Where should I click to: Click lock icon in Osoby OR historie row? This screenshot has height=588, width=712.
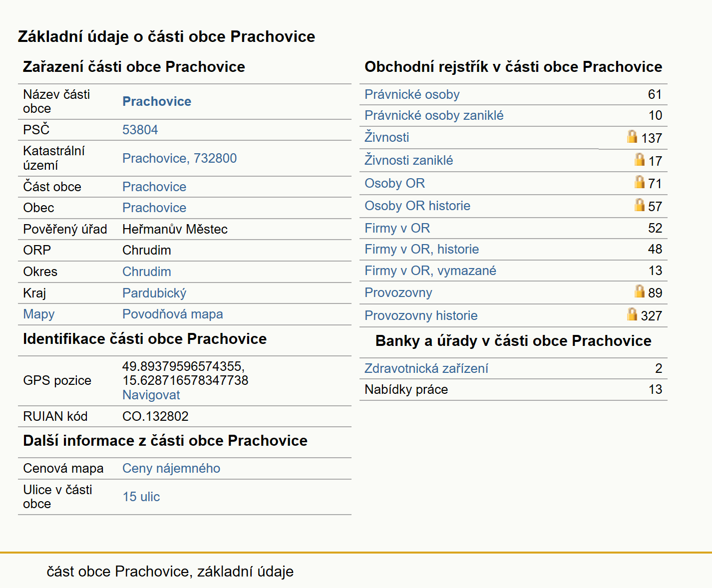[x=640, y=205]
